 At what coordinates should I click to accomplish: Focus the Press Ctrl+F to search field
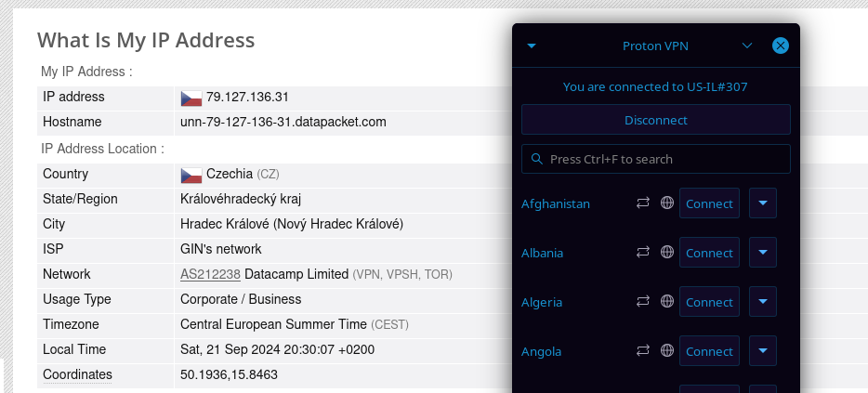click(x=656, y=159)
